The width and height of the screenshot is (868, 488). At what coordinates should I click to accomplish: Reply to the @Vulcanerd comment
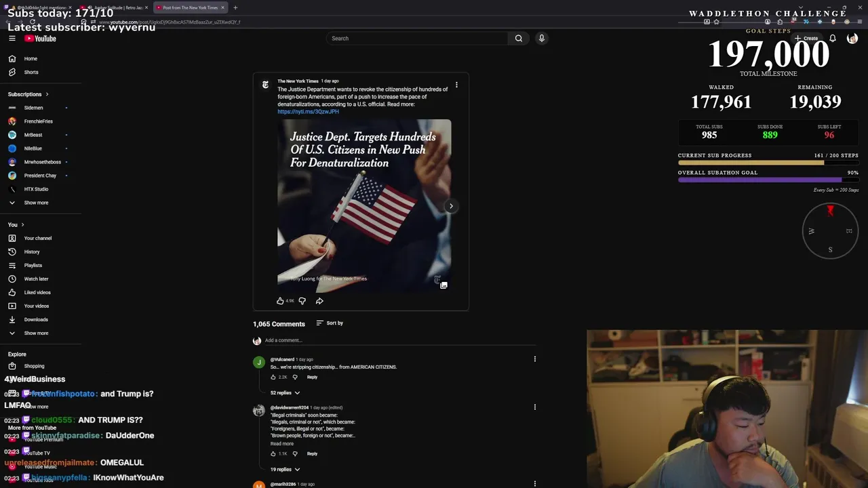(312, 377)
